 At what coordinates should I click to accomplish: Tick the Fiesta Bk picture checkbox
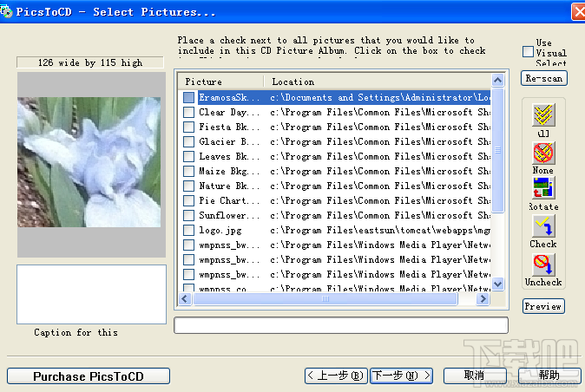pos(189,127)
